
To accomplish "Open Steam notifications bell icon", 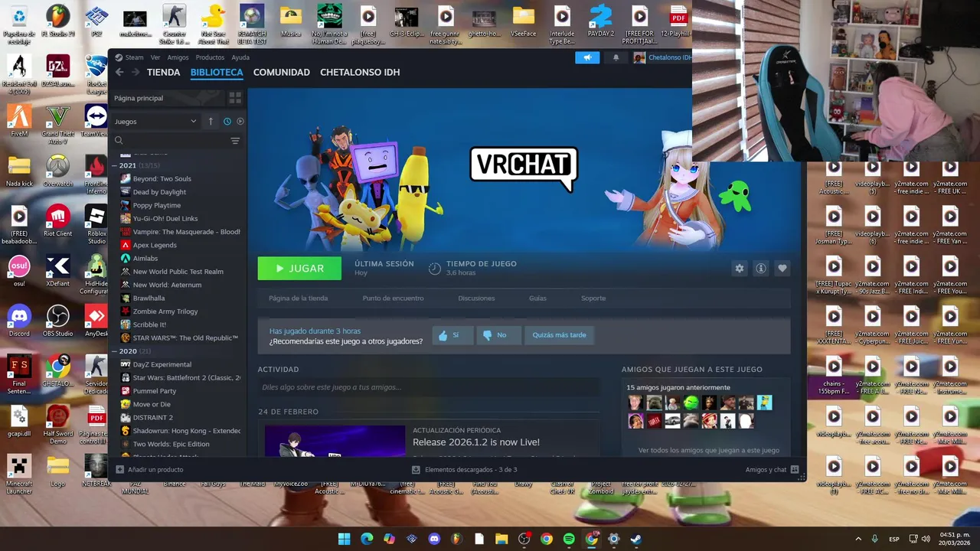I will point(616,57).
